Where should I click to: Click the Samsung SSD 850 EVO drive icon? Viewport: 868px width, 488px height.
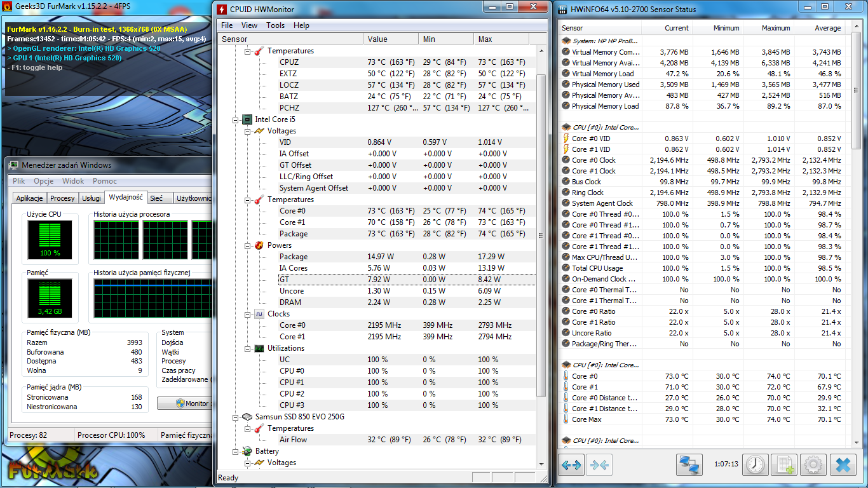point(247,417)
